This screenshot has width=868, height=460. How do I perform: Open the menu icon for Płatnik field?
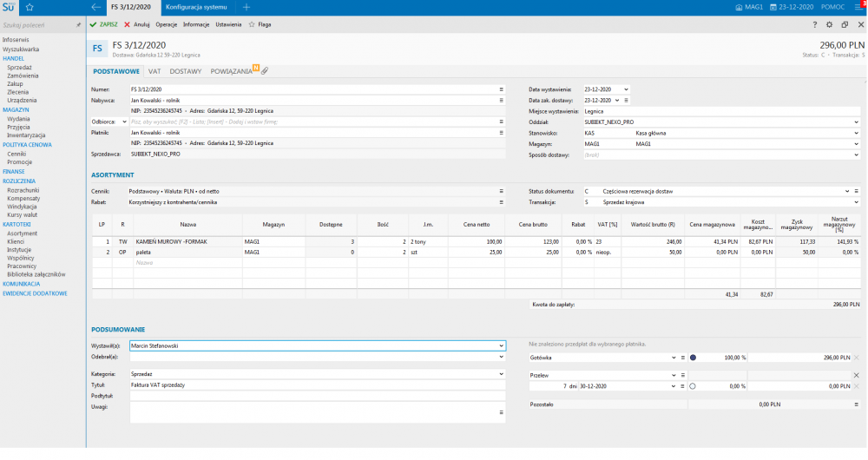click(x=502, y=133)
